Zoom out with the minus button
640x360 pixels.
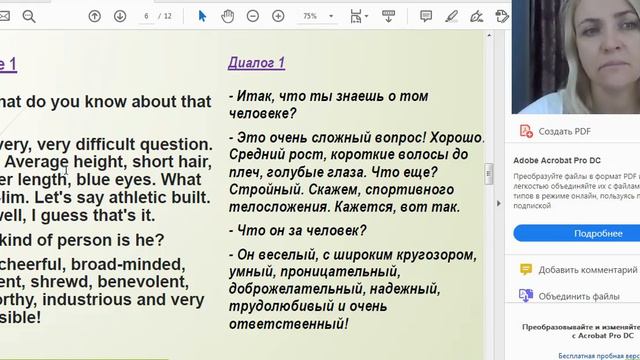point(253,16)
